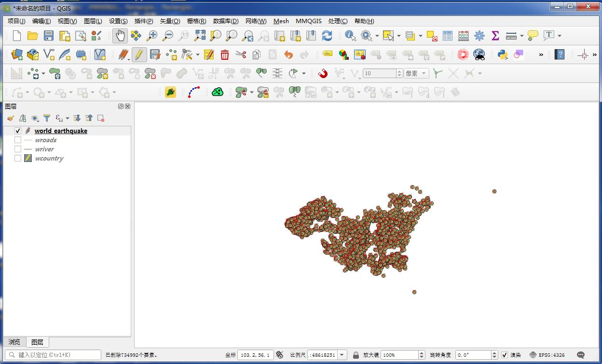
Task: Open field calculator abacus icon
Action: pyautogui.click(x=464, y=36)
